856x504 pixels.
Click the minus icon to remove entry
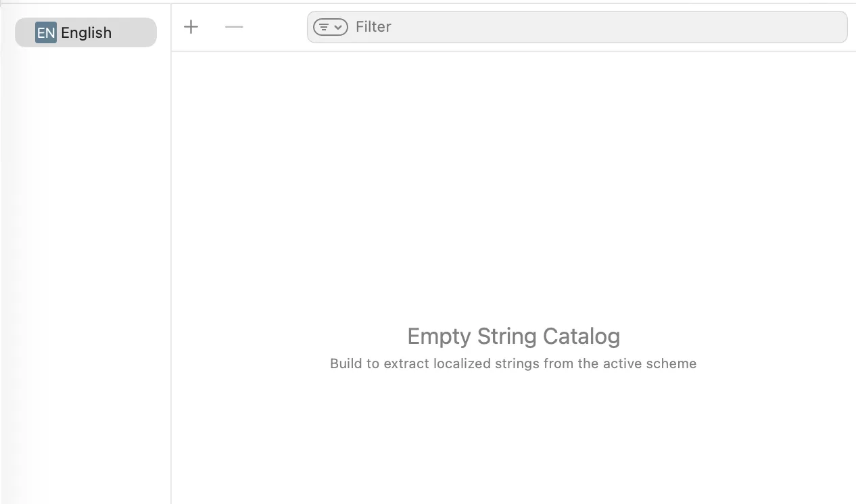(233, 27)
